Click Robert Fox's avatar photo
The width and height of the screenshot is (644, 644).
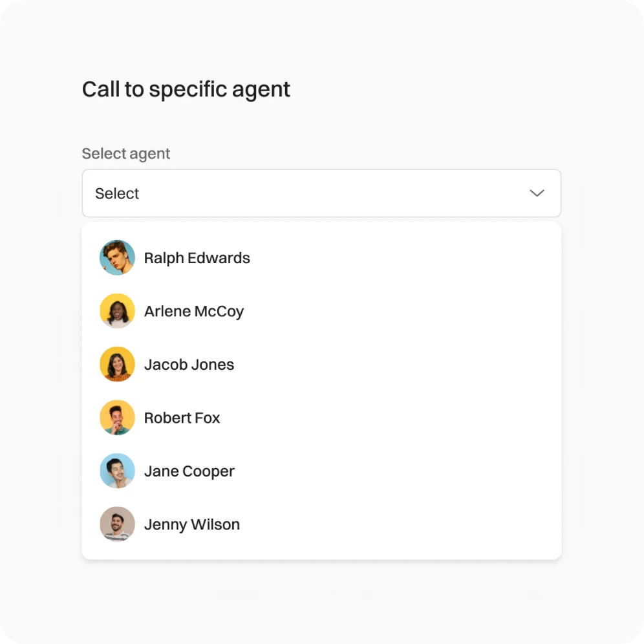117,418
